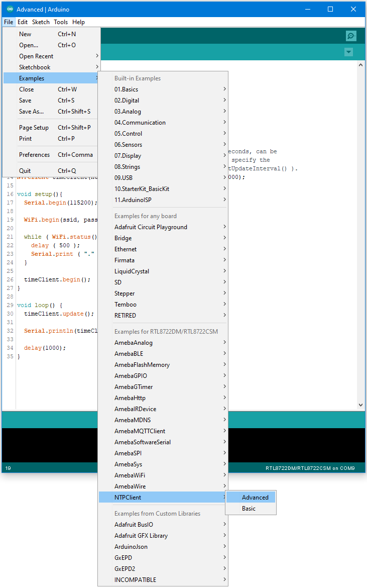367x588 pixels.
Task: Open Bridge examples submenu
Action: click(163, 238)
